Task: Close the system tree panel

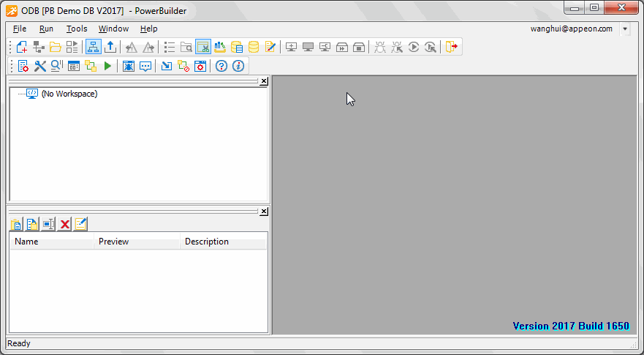Action: click(264, 81)
